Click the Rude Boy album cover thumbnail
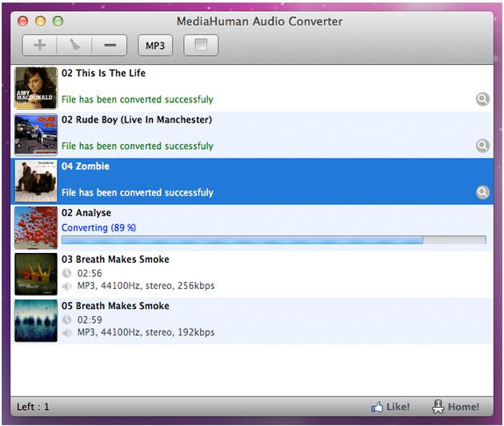Image resolution: width=504 pixels, height=426 pixels. [36, 135]
